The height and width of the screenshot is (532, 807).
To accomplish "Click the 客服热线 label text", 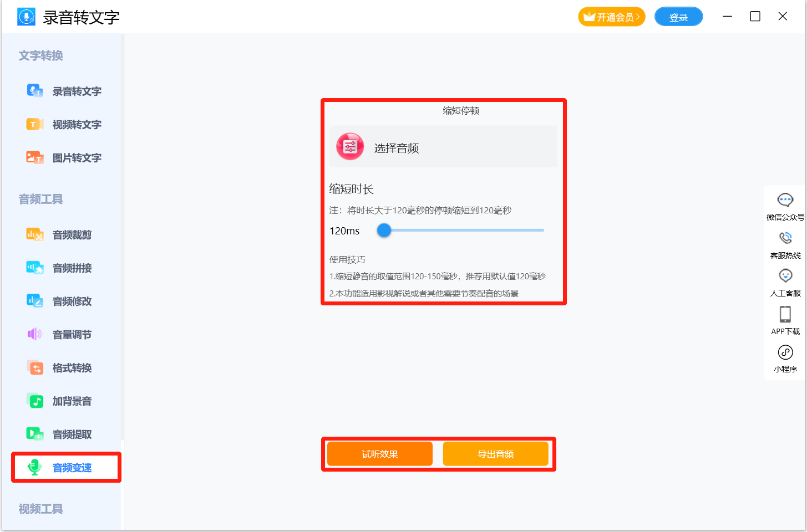I will tap(785, 255).
